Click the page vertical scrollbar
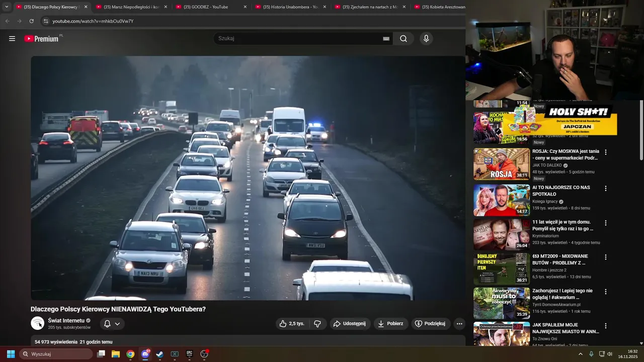The image size is (644, 362). coord(641,131)
